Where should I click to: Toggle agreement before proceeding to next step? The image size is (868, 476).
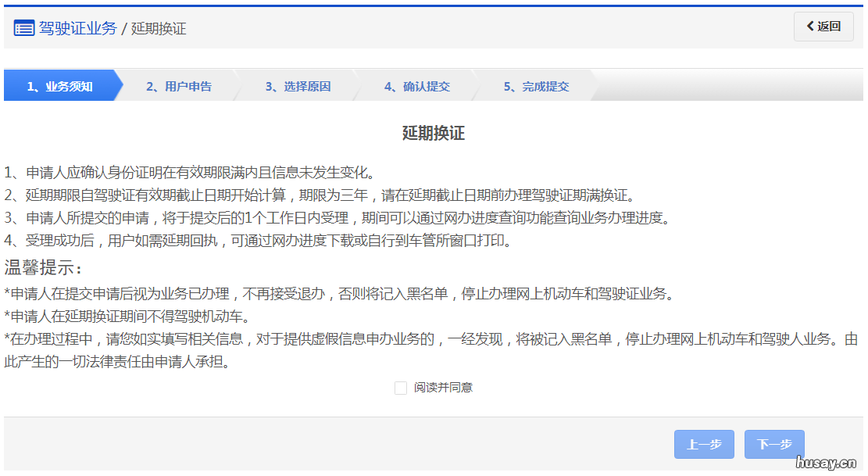coord(401,388)
